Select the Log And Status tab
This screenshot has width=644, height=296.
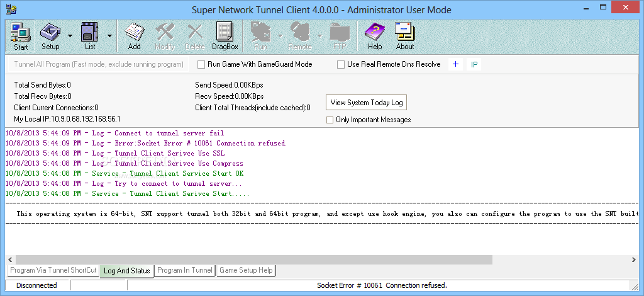[127, 271]
